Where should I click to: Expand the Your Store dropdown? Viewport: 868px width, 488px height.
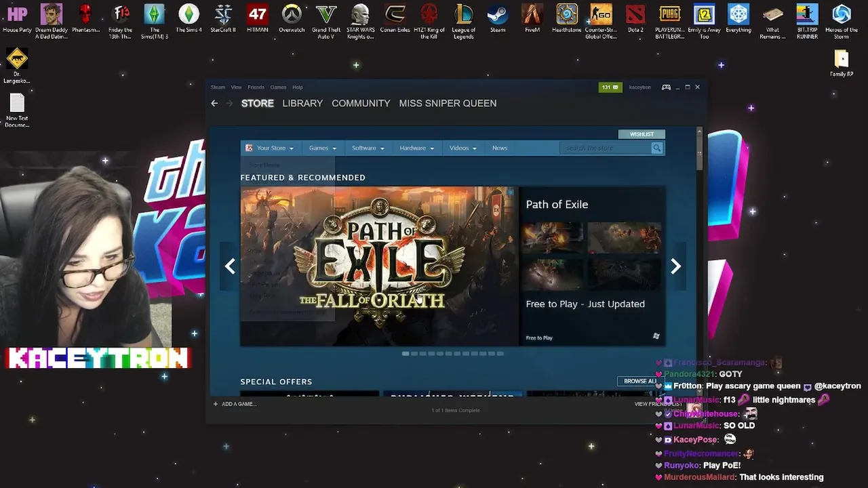pyautogui.click(x=270, y=148)
